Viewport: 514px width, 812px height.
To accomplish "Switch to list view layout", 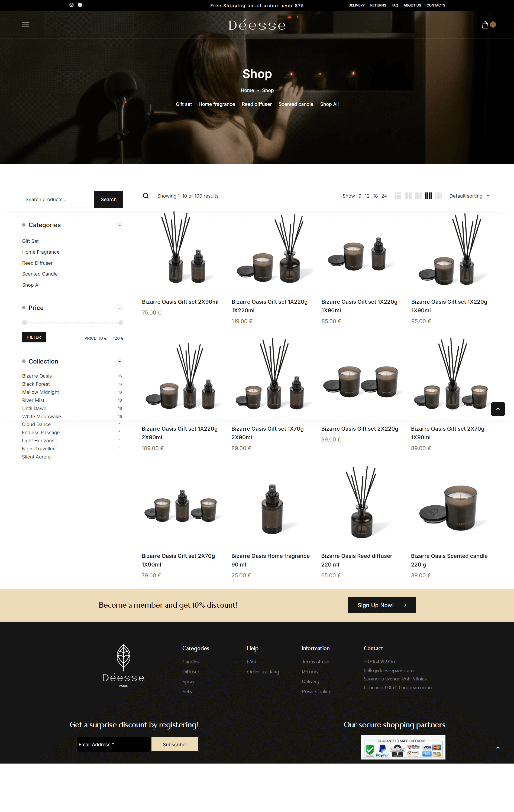I will pyautogui.click(x=398, y=196).
